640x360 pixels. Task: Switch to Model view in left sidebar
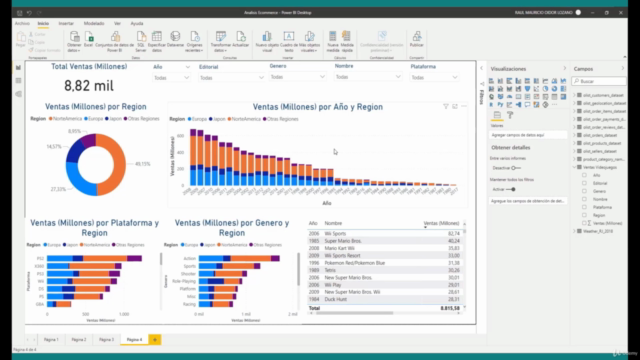click(x=18, y=94)
